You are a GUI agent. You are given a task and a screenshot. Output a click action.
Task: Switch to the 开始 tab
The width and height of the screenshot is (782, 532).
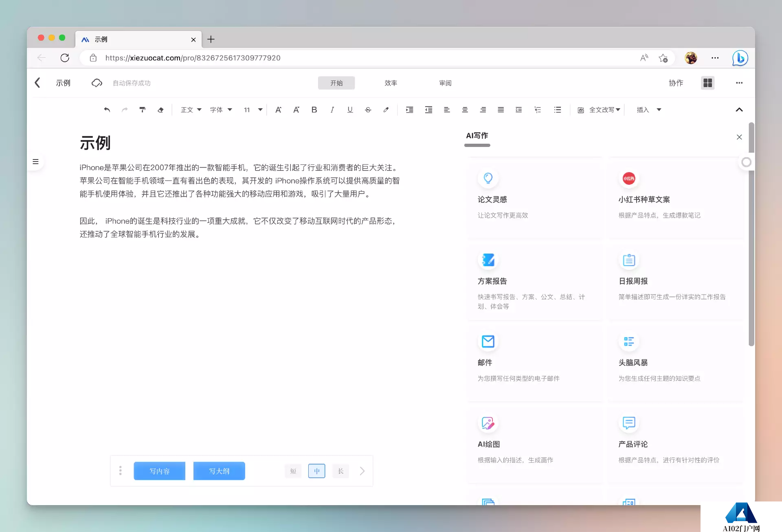[x=336, y=83]
